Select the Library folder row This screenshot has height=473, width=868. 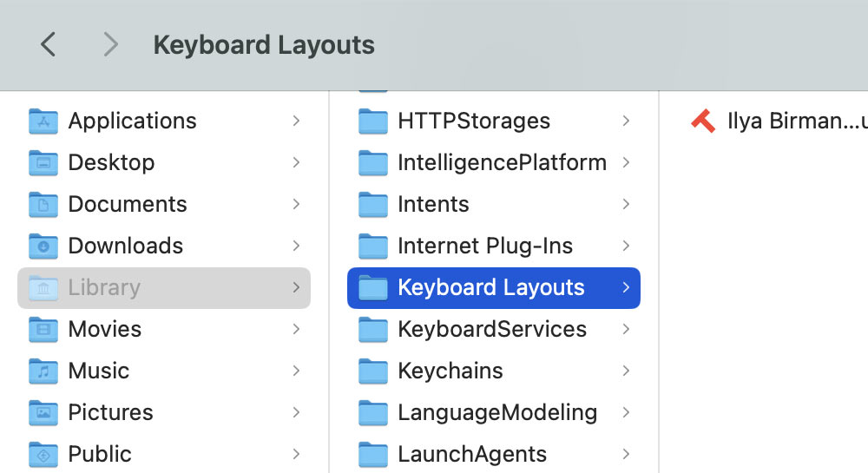click(x=164, y=287)
